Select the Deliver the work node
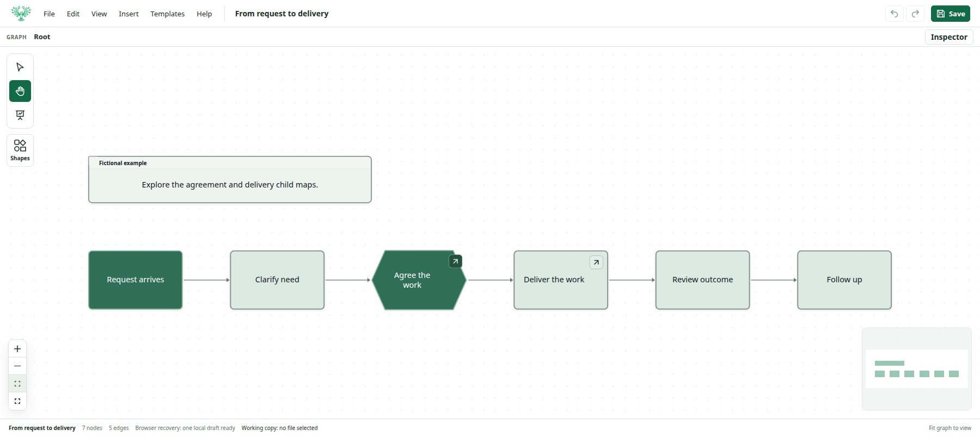Image resolution: width=980 pixels, height=436 pixels. [x=561, y=280]
